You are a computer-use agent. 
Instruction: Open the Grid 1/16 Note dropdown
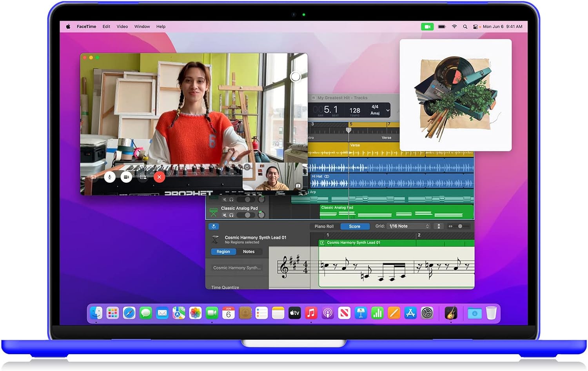point(409,226)
